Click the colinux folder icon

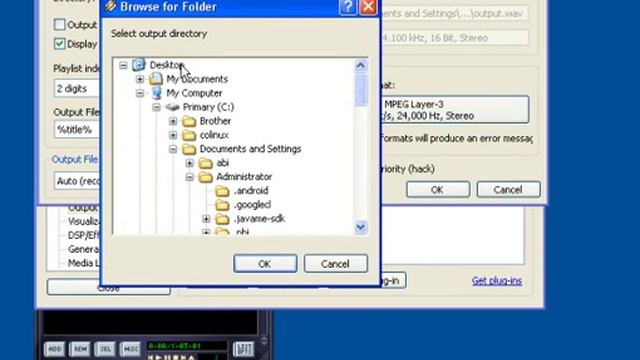coord(189,135)
